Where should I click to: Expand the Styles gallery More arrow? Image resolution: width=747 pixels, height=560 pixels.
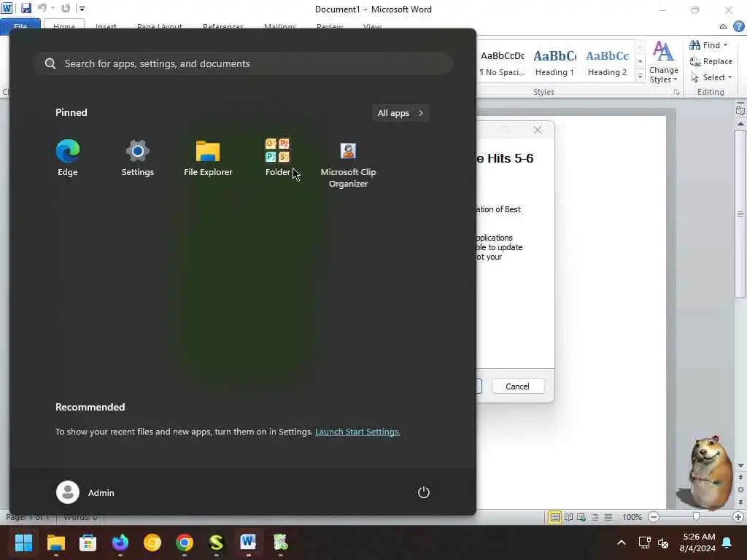click(x=640, y=76)
